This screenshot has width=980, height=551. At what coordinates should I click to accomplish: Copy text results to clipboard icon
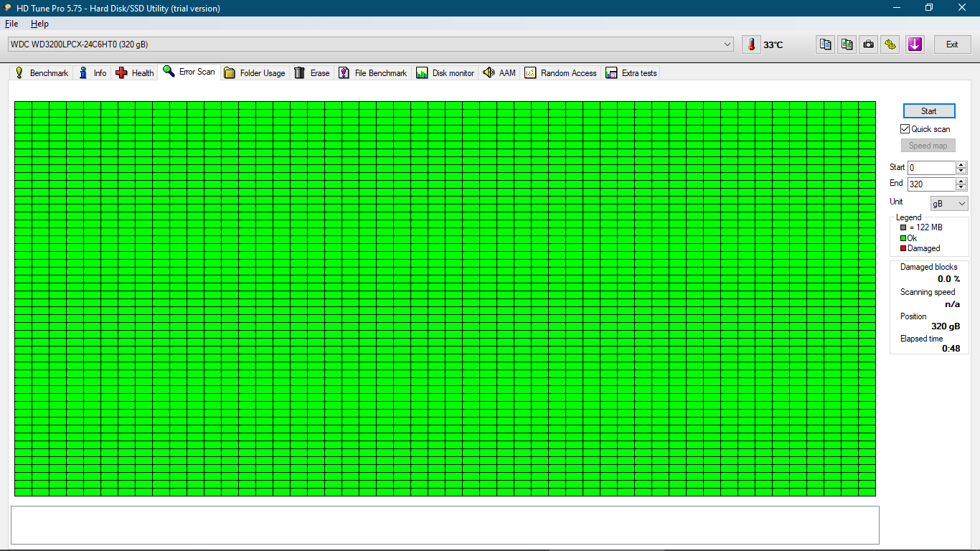826,44
